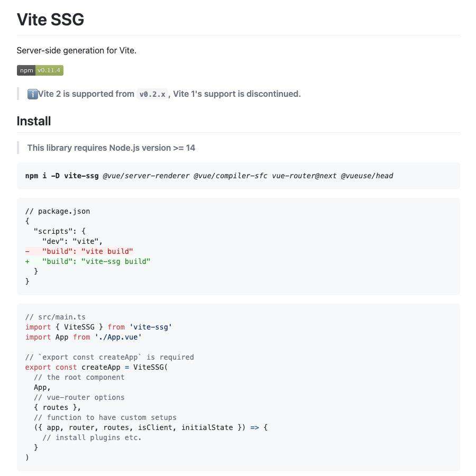Click the Node.js version requirement note
Viewport: 476px width, 476px height.
click(x=111, y=148)
